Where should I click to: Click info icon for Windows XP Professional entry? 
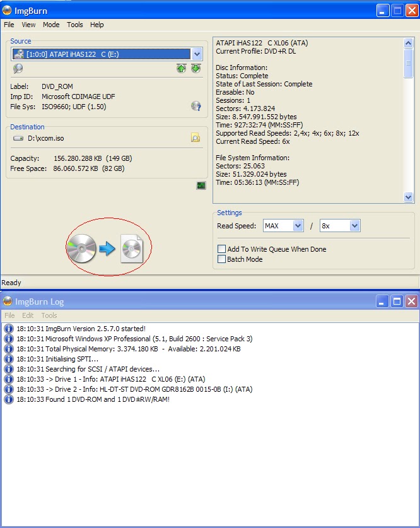point(9,339)
